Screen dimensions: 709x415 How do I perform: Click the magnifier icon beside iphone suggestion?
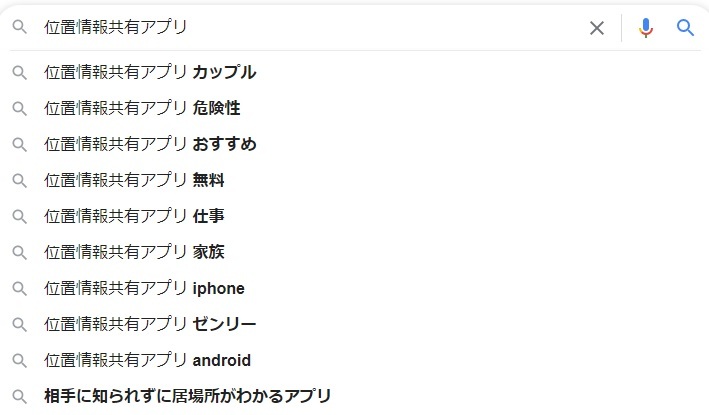tap(19, 288)
